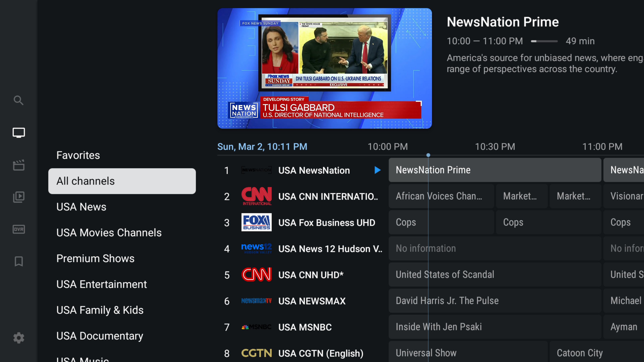The width and height of the screenshot is (644, 362).
Task: Select channel USA NewsNation
Action: tap(314, 170)
